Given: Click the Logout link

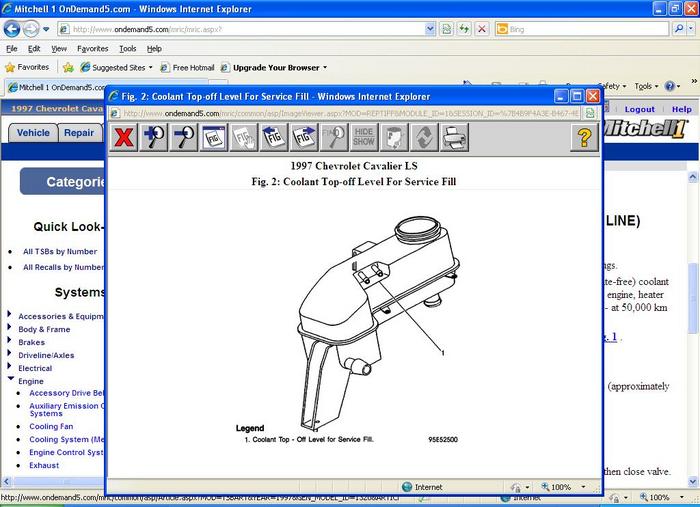Looking at the screenshot, I should click(639, 109).
